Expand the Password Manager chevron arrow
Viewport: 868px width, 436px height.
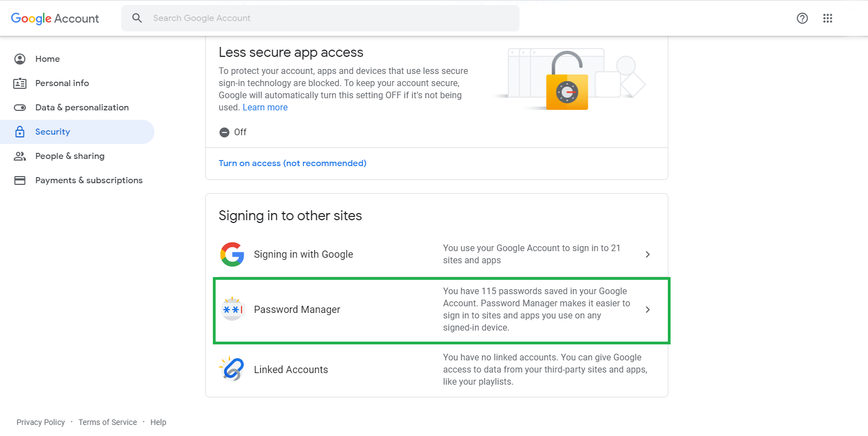648,310
